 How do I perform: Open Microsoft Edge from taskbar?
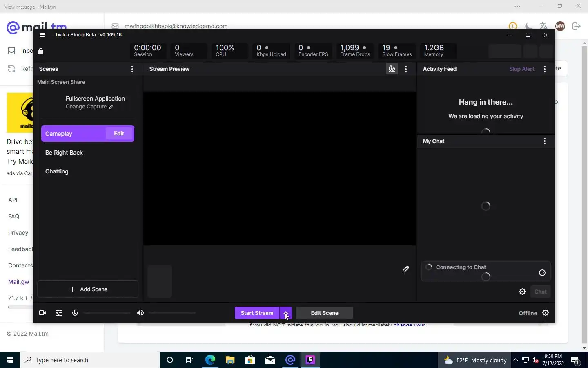coord(210,360)
